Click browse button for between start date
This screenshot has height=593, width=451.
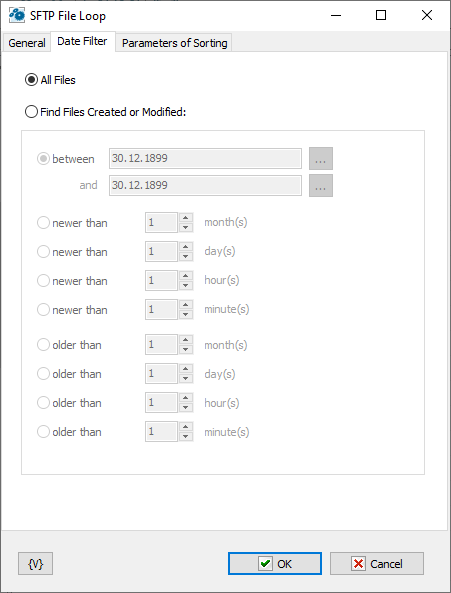321,158
